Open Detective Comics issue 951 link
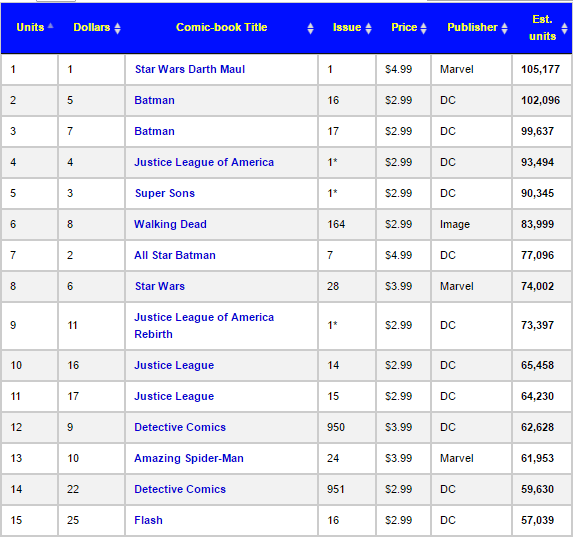575x537 pixels. 180,489
